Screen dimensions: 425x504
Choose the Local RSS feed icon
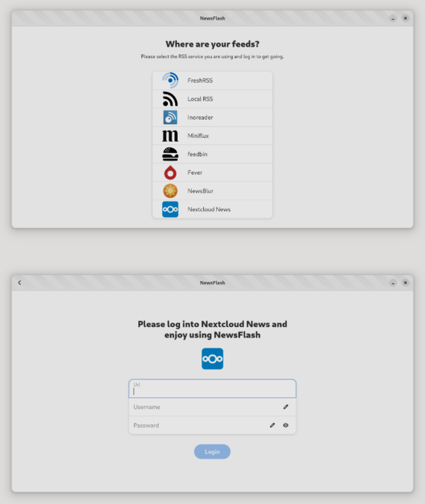170,98
